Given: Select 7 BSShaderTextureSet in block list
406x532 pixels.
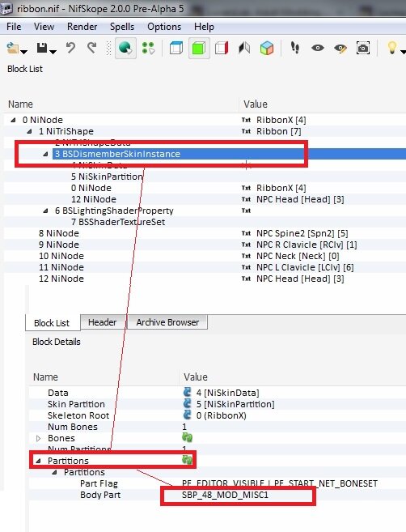Looking at the screenshot, I should pyautogui.click(x=118, y=222).
